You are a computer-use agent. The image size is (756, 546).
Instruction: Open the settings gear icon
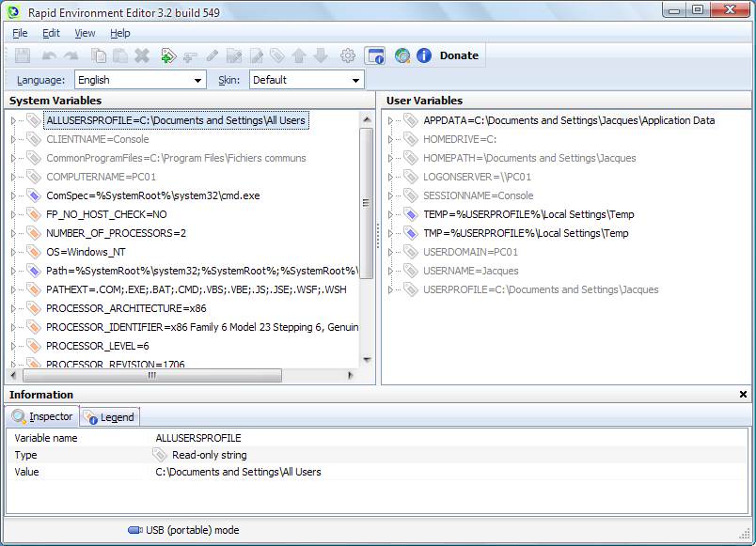348,55
